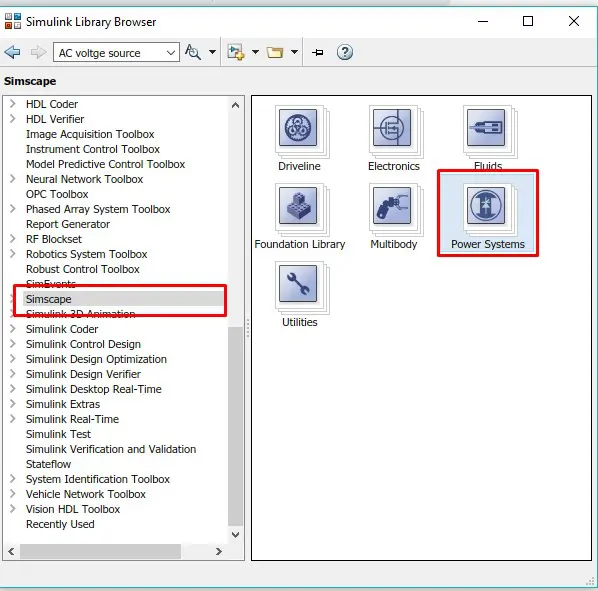Expand the Neural Network Toolbox node
The width and height of the screenshot is (598, 591).
click(x=13, y=178)
